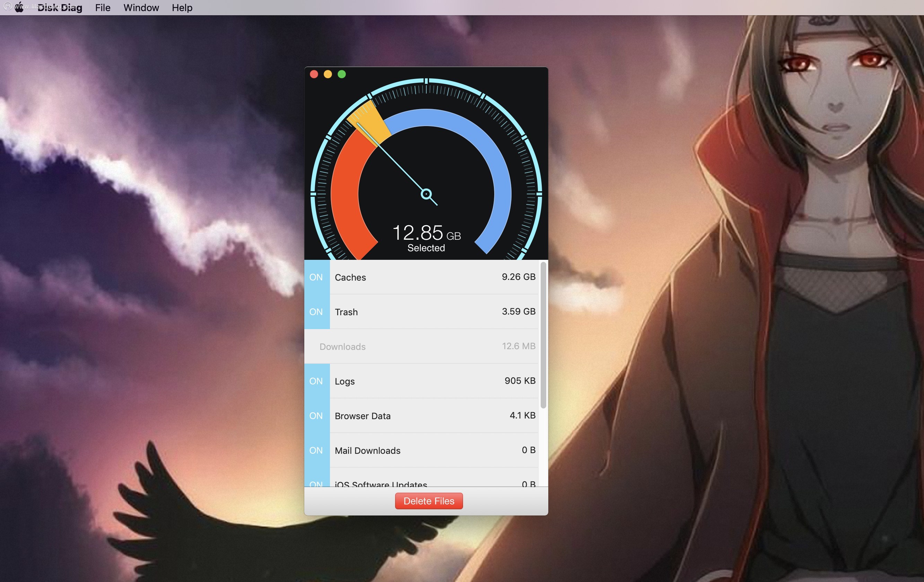Open the Apple menu
This screenshot has width=924, height=582.
19,8
